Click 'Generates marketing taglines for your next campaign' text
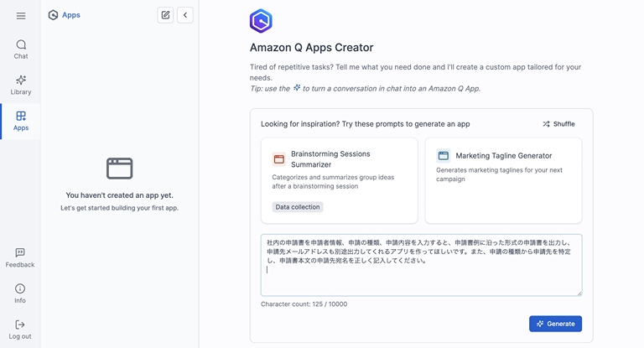This screenshot has width=644, height=348. click(499, 174)
